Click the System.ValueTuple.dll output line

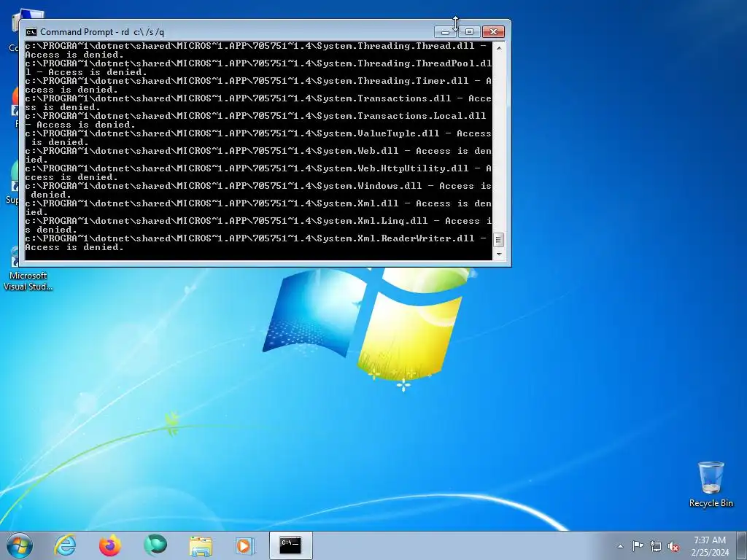coord(258,138)
